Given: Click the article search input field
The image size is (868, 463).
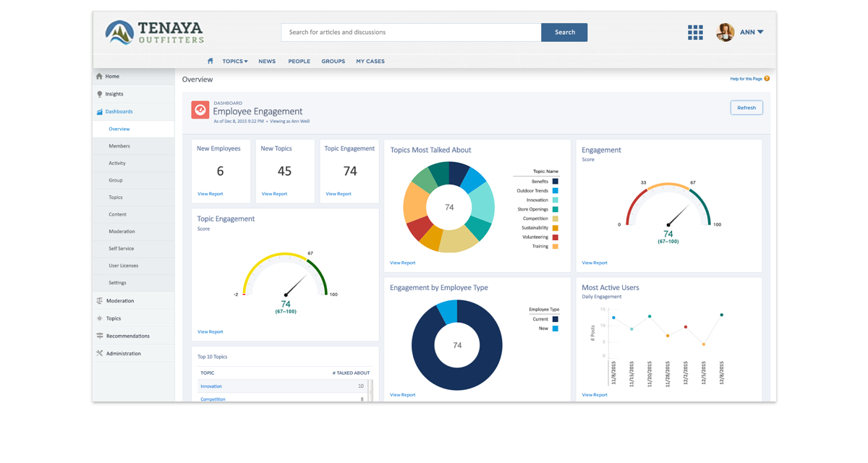Looking at the screenshot, I should [x=410, y=32].
